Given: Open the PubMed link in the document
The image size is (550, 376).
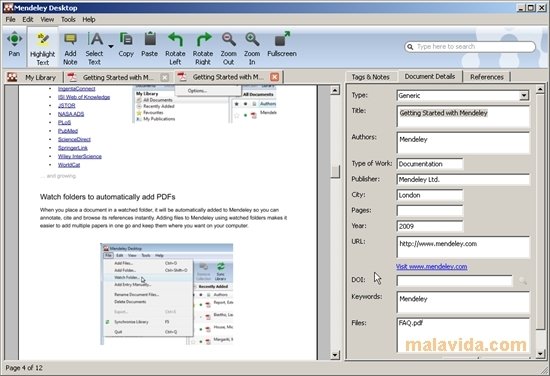Looking at the screenshot, I should (68, 131).
